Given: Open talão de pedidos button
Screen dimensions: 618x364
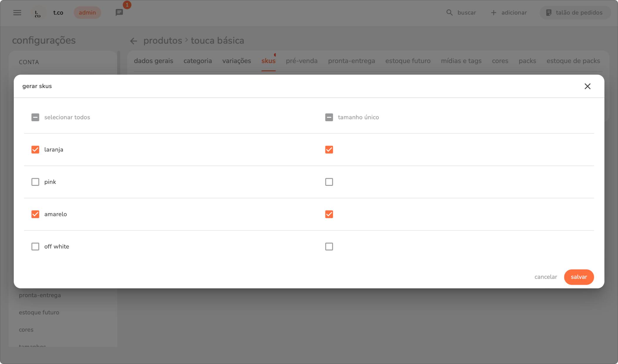Looking at the screenshot, I should [575, 13].
